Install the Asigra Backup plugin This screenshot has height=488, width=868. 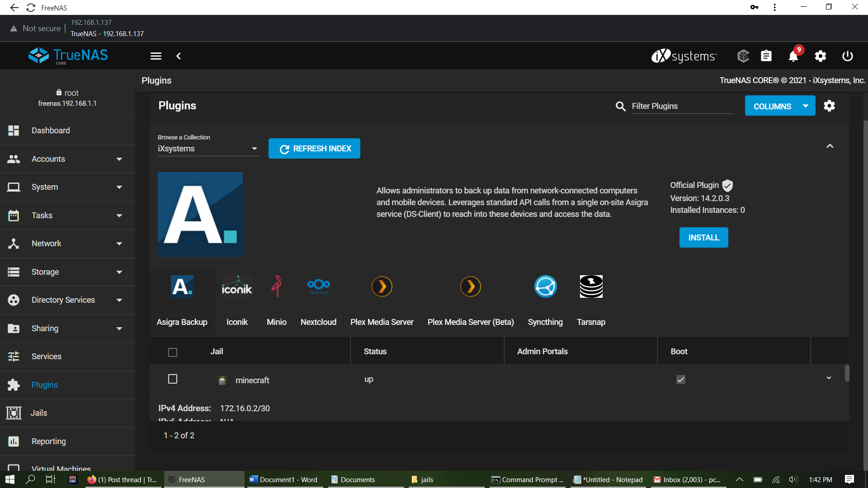703,238
